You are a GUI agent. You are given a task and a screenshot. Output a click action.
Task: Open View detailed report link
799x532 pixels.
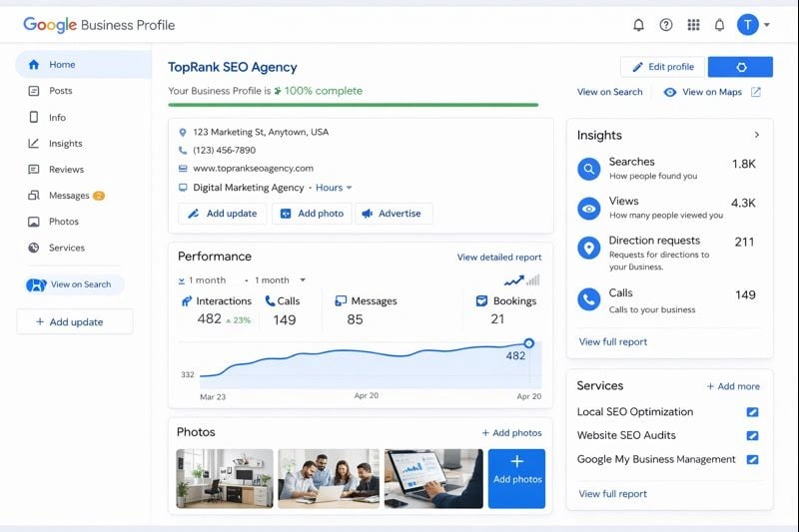pyautogui.click(x=498, y=258)
